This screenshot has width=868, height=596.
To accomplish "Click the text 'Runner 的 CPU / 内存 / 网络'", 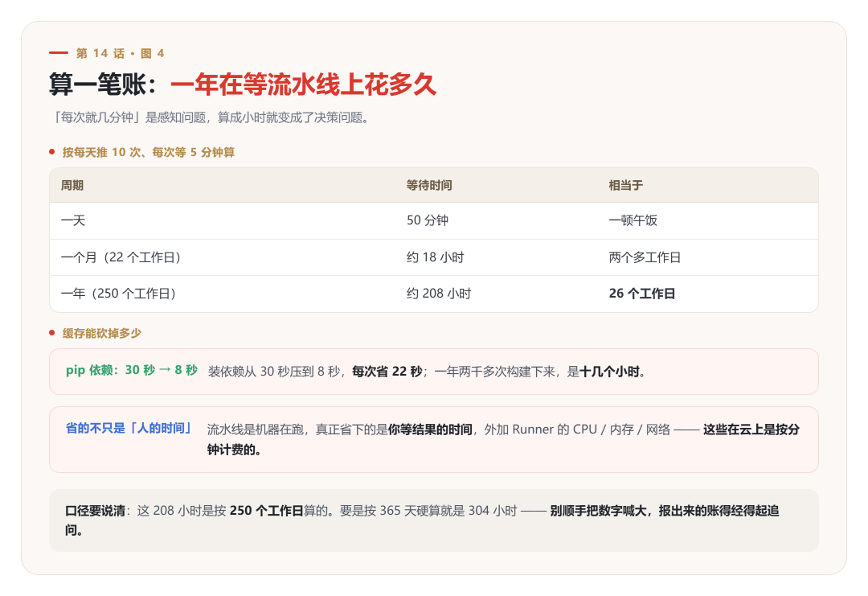I will [x=592, y=430].
